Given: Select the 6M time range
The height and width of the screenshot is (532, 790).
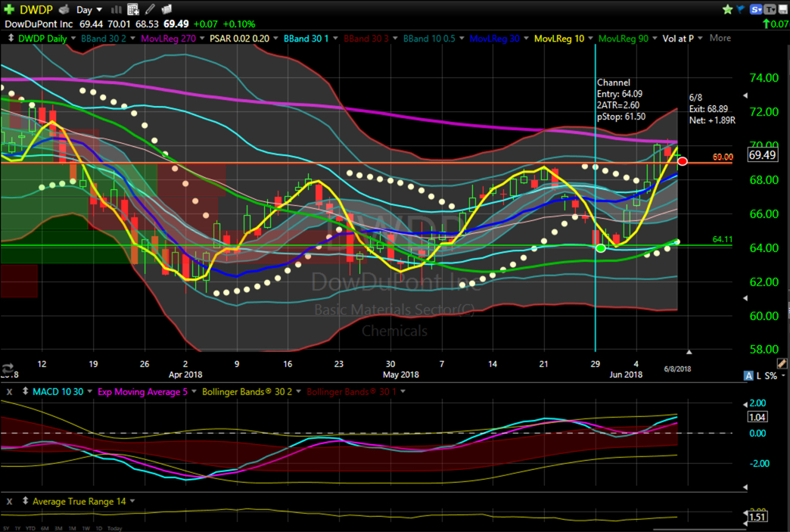Looking at the screenshot, I should (x=45, y=528).
